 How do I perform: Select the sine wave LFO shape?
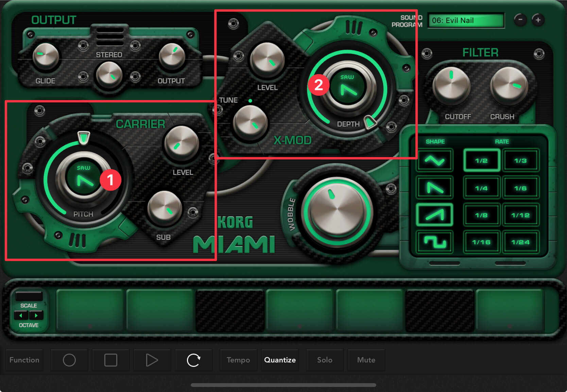pyautogui.click(x=434, y=160)
